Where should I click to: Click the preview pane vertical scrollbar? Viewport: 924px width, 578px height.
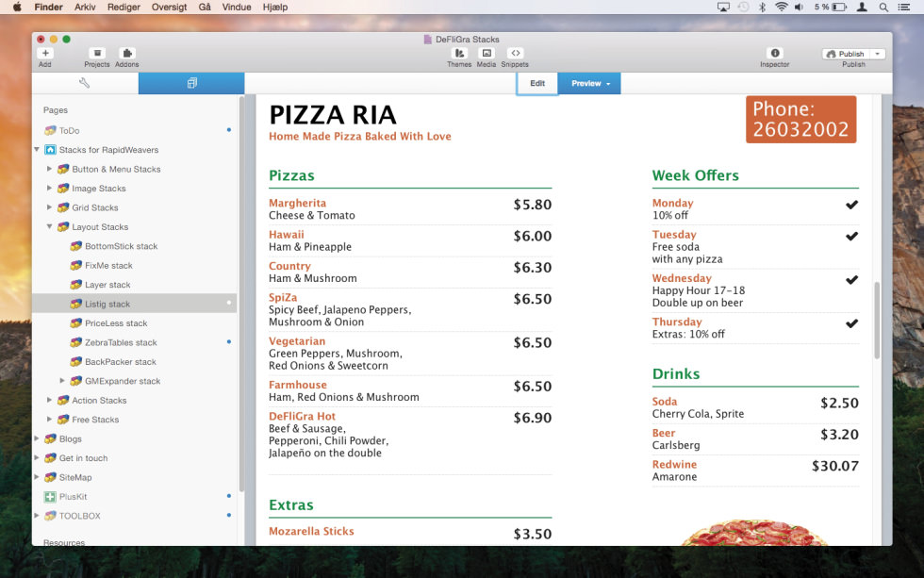point(877,321)
